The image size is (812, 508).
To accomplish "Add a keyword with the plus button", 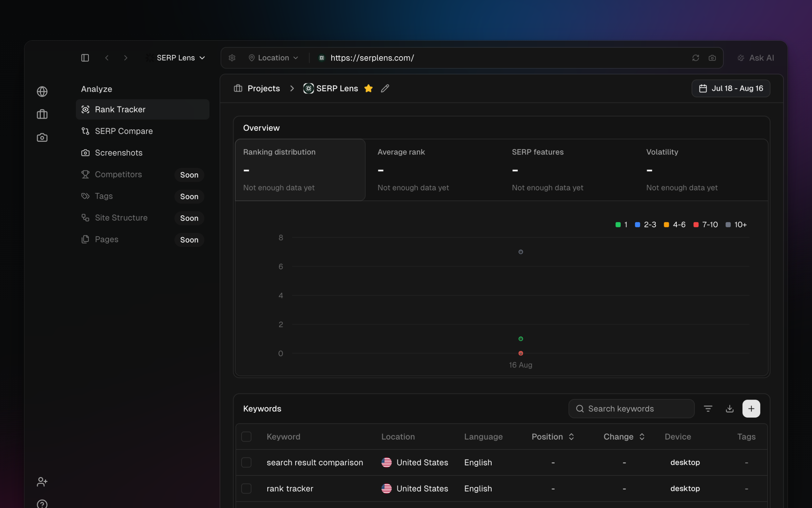I will 751,409.
